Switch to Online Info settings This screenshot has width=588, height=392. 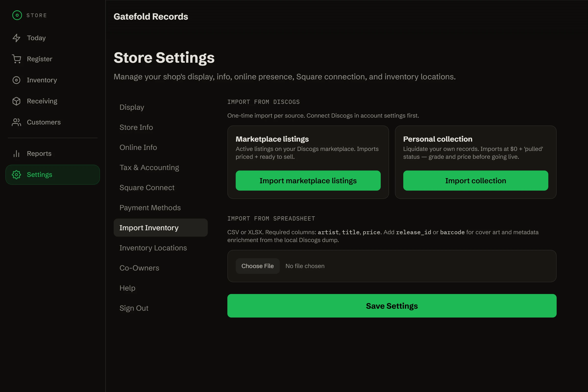coord(160,147)
